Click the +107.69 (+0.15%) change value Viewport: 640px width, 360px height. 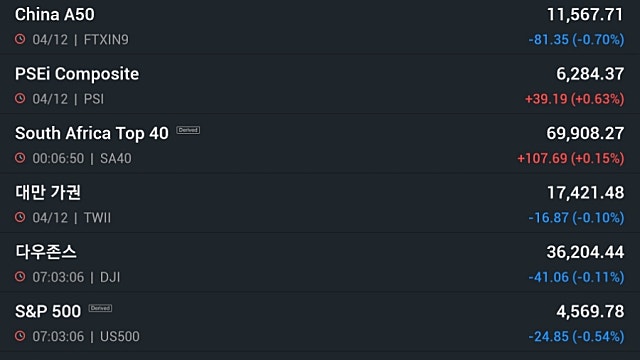571,158
